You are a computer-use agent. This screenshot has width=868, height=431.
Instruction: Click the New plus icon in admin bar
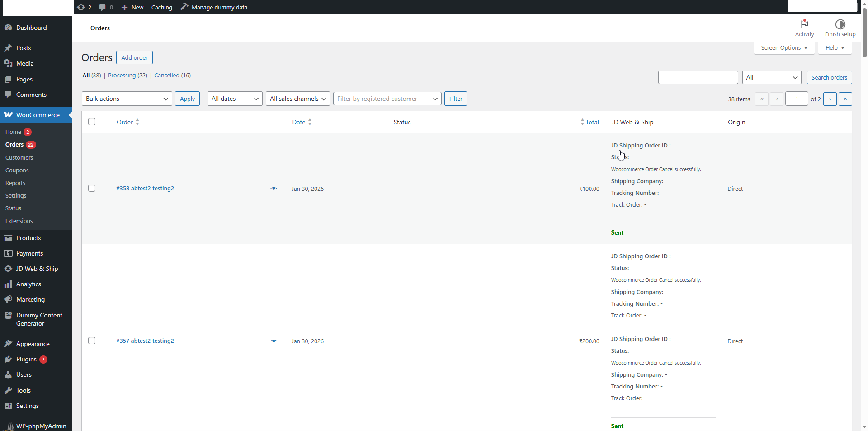pos(125,7)
